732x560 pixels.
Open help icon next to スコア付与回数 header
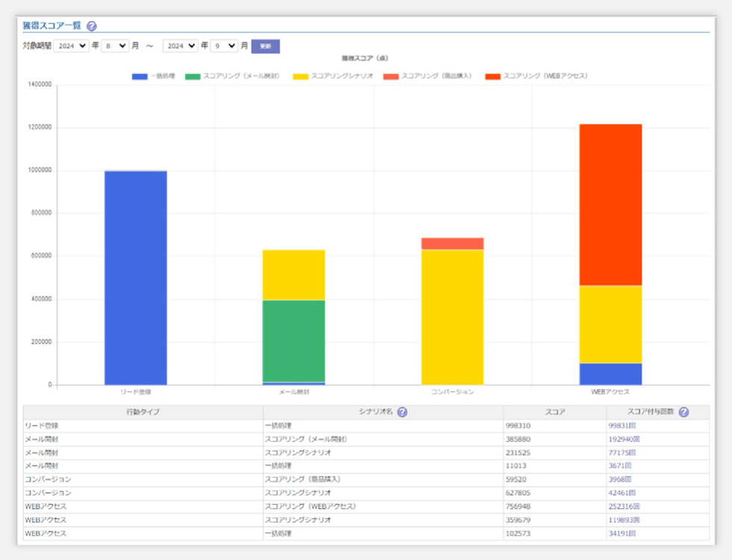pos(683,412)
